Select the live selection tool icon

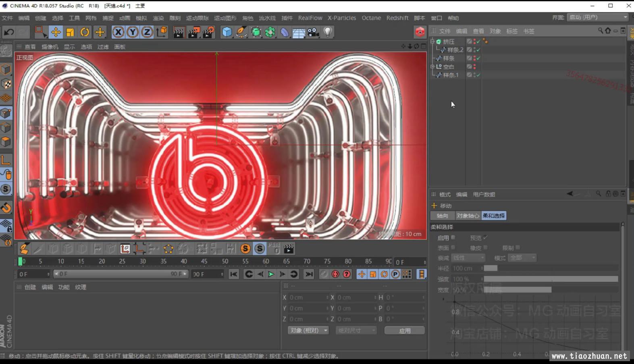(x=40, y=32)
